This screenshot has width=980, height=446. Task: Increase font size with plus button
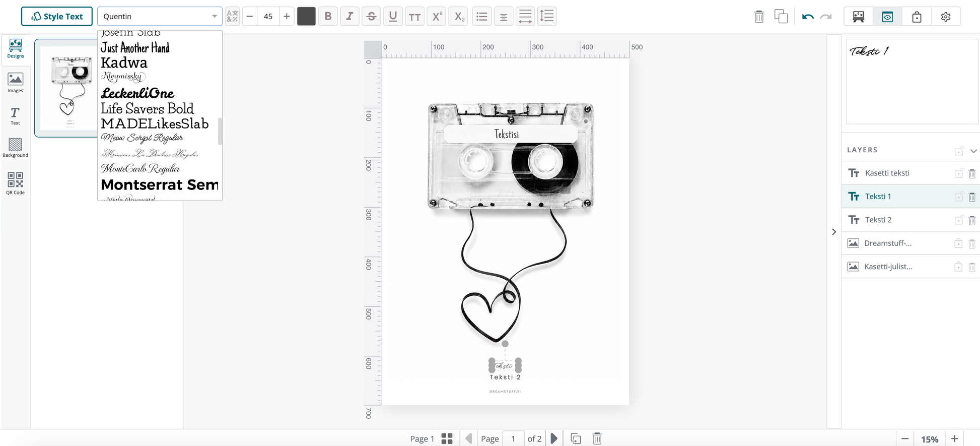(287, 16)
